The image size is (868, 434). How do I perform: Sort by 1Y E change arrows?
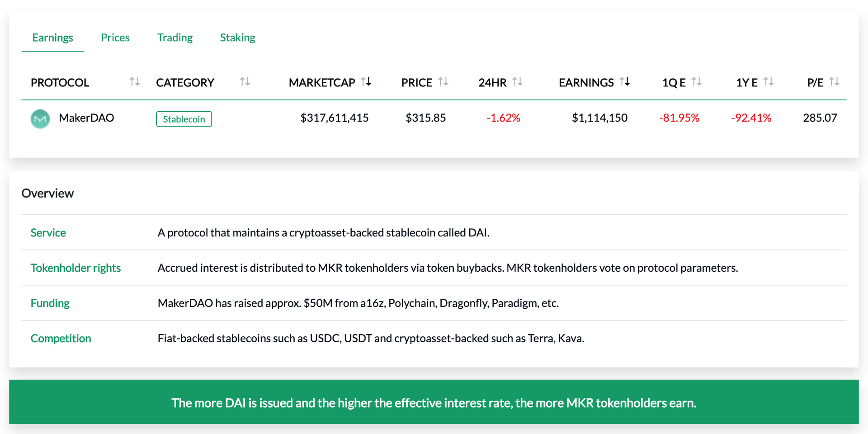tap(769, 82)
